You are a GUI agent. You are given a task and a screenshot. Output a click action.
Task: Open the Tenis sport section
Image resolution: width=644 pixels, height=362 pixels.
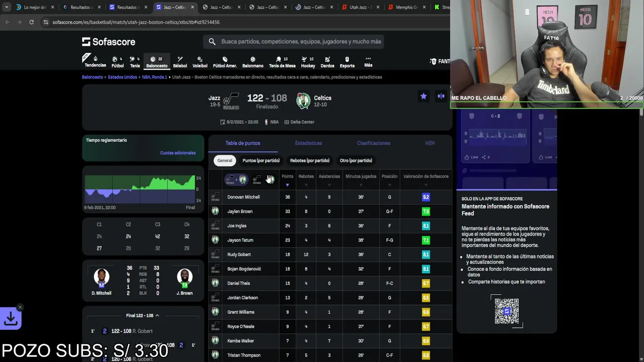(135, 62)
